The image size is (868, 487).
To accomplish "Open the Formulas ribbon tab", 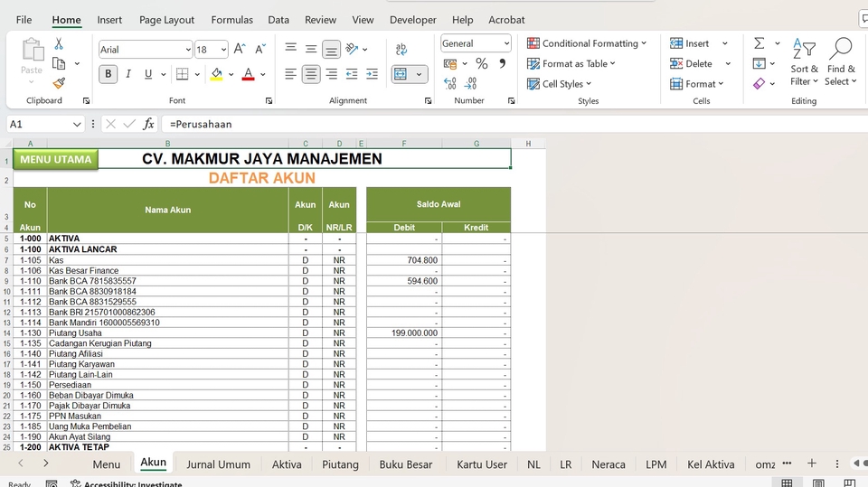I will pos(231,19).
